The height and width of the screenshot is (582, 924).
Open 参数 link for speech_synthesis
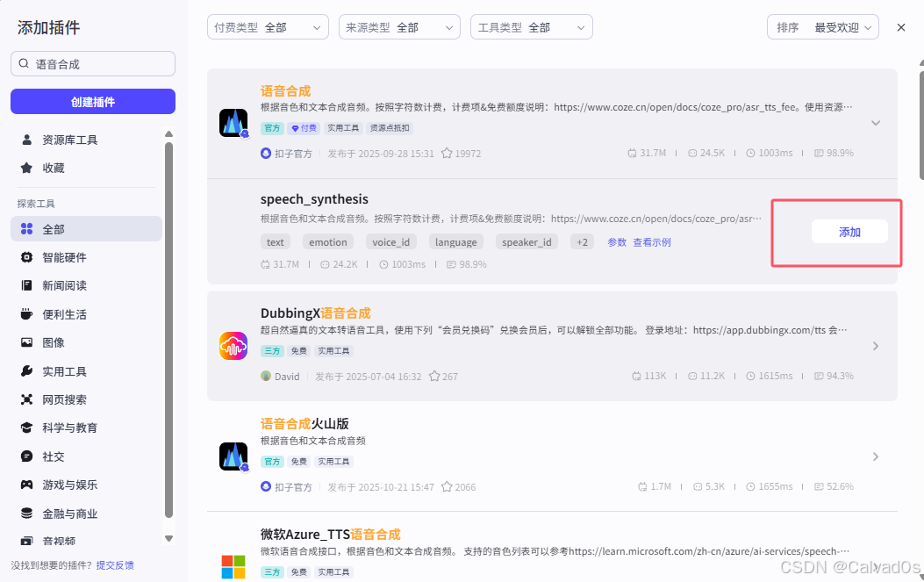[617, 242]
